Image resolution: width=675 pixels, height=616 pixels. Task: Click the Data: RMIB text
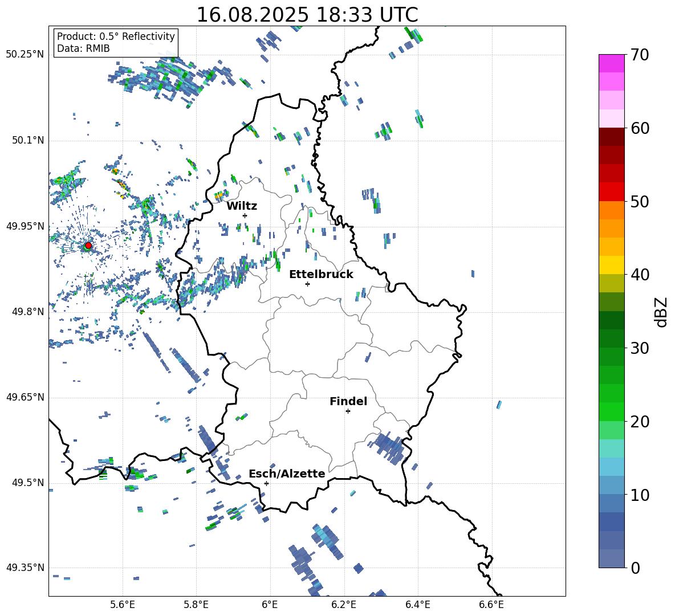tap(83, 48)
